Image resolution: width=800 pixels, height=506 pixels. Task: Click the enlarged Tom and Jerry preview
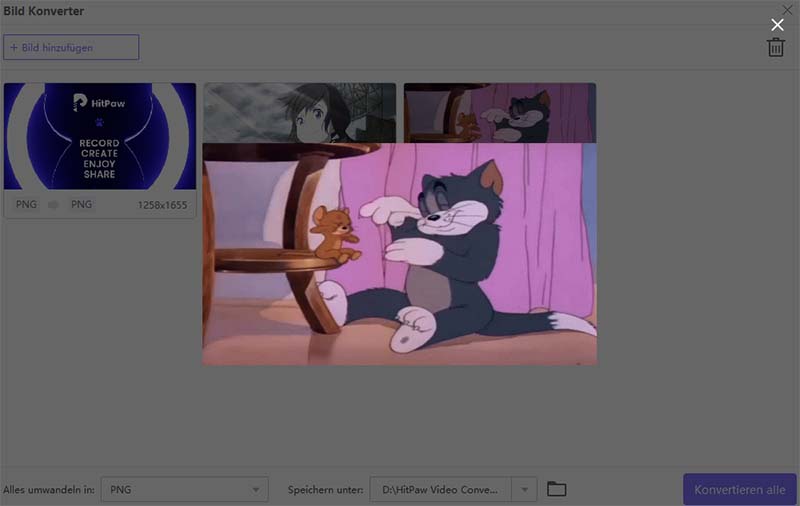(x=399, y=254)
